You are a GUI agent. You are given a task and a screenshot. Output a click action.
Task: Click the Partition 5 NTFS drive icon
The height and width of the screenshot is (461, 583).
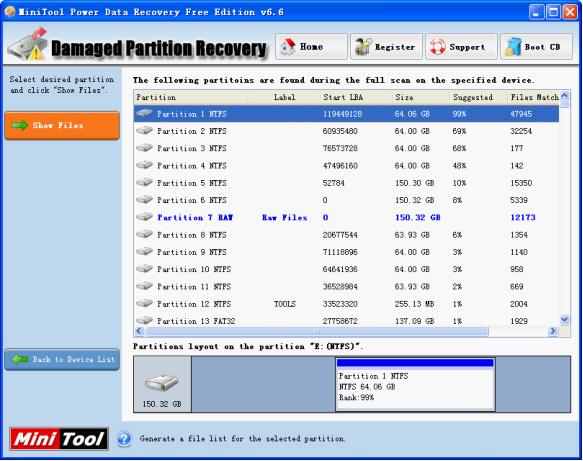click(x=144, y=183)
